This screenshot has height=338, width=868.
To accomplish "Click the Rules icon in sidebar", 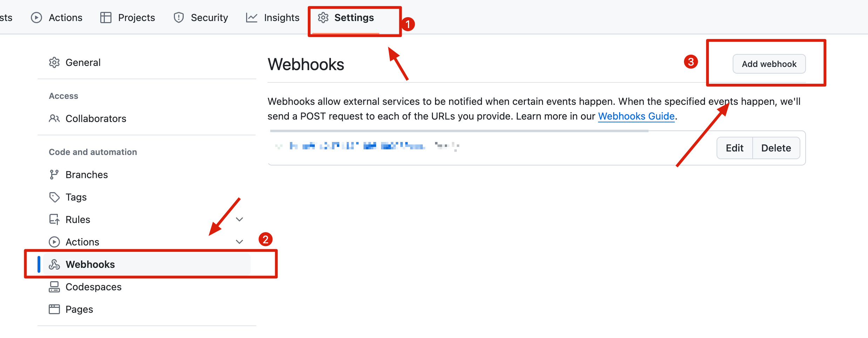I will coord(54,219).
